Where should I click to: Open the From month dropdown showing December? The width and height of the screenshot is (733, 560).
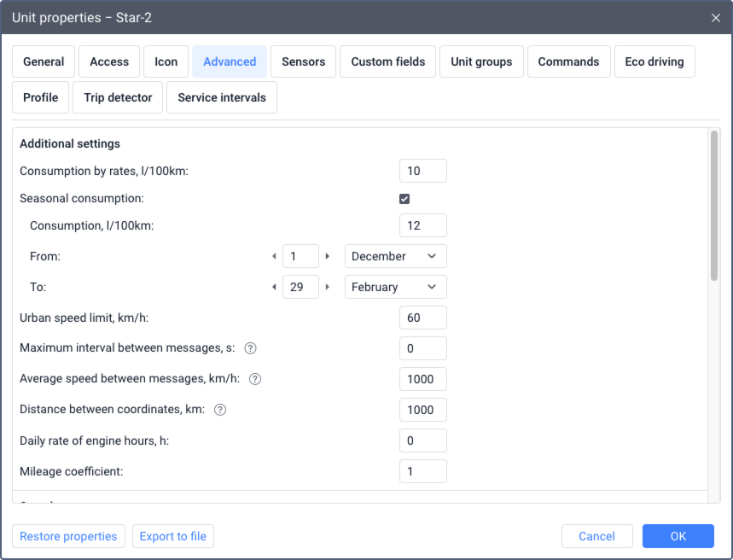click(x=395, y=256)
